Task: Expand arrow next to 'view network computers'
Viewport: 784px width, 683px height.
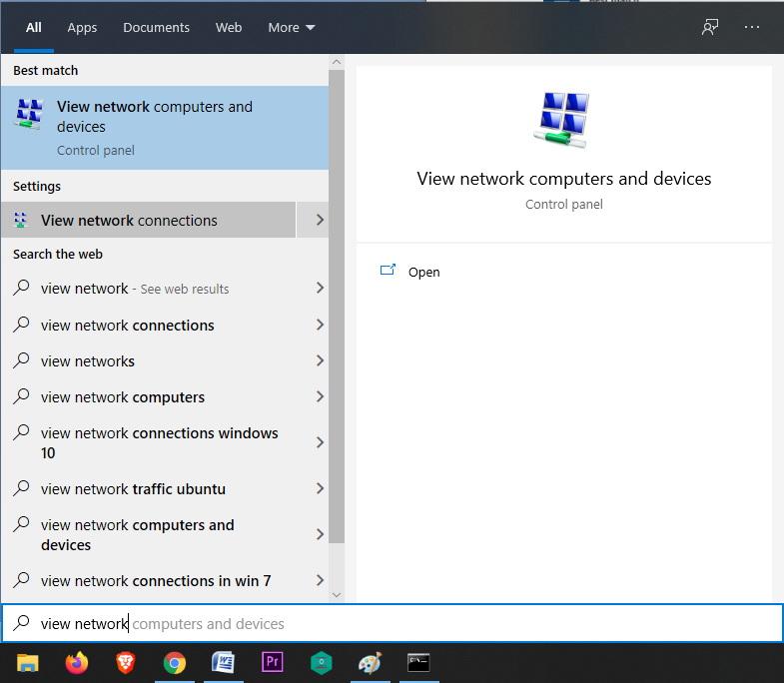Action: [x=320, y=396]
